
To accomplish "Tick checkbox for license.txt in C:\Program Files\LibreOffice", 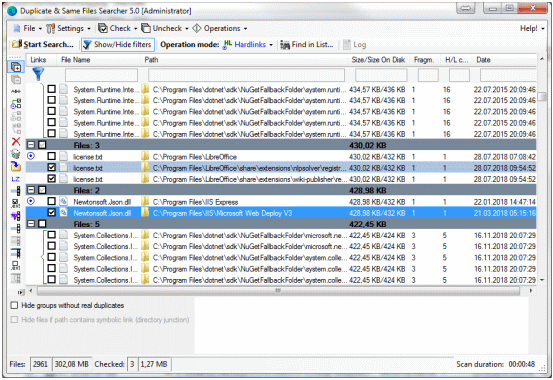I will 51,156.
